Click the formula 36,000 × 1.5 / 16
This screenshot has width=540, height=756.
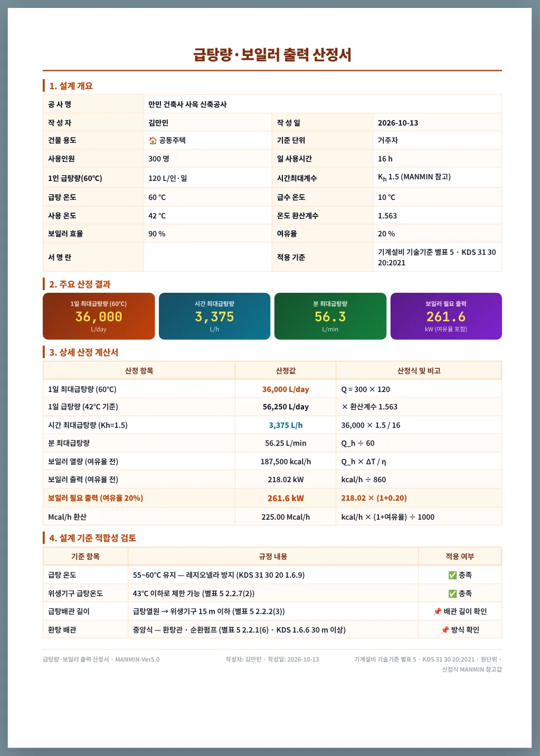click(x=371, y=425)
